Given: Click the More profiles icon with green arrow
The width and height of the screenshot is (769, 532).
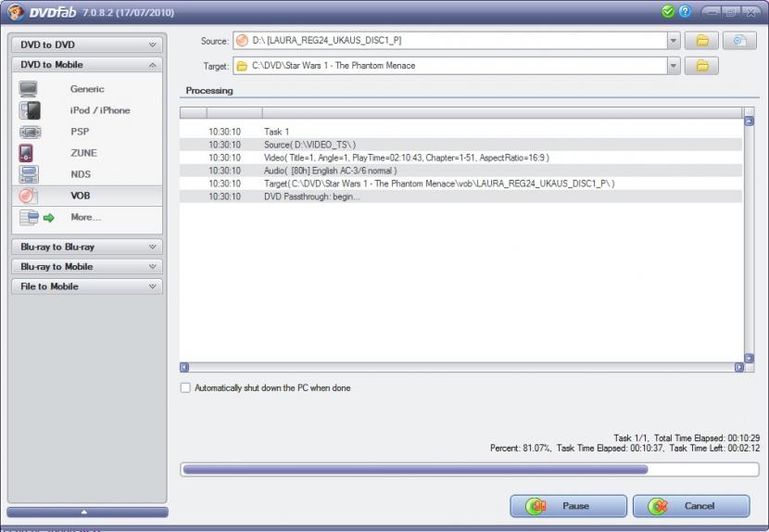Looking at the screenshot, I should pos(37,218).
